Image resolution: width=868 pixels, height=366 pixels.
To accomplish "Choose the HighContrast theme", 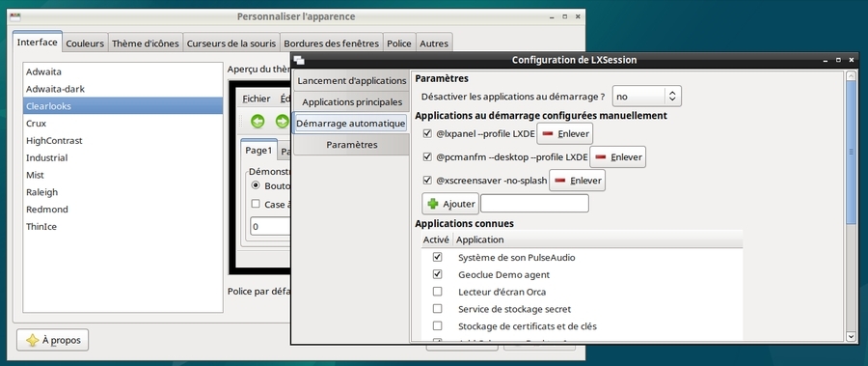I will click(122, 141).
